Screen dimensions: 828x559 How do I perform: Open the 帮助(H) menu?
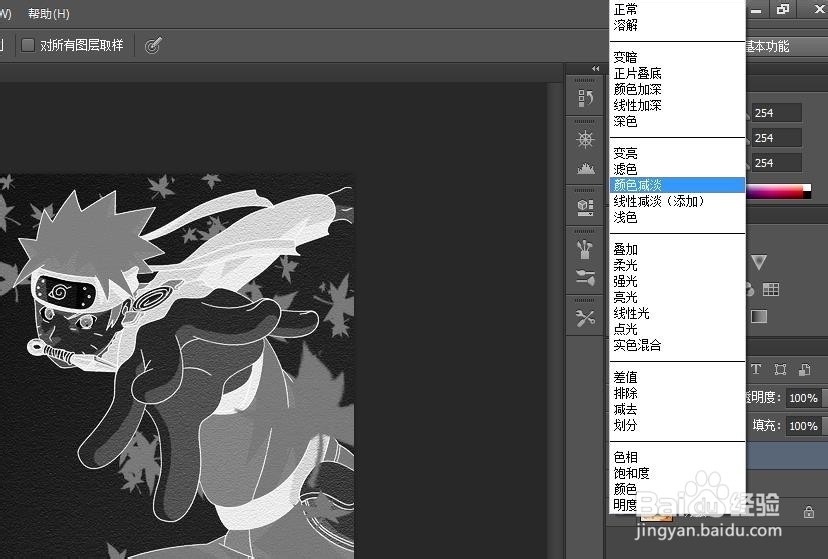[49, 14]
